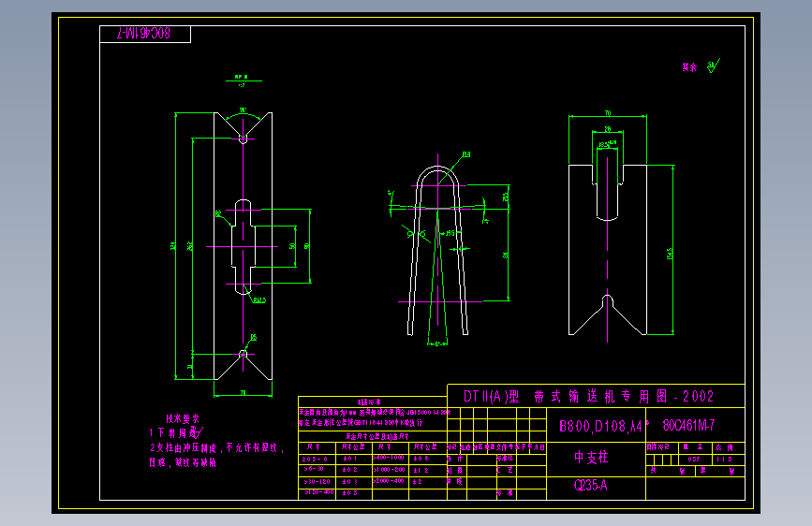Click the '154.5' height dimension on right view
The width and height of the screenshot is (812, 526).
[670, 254]
